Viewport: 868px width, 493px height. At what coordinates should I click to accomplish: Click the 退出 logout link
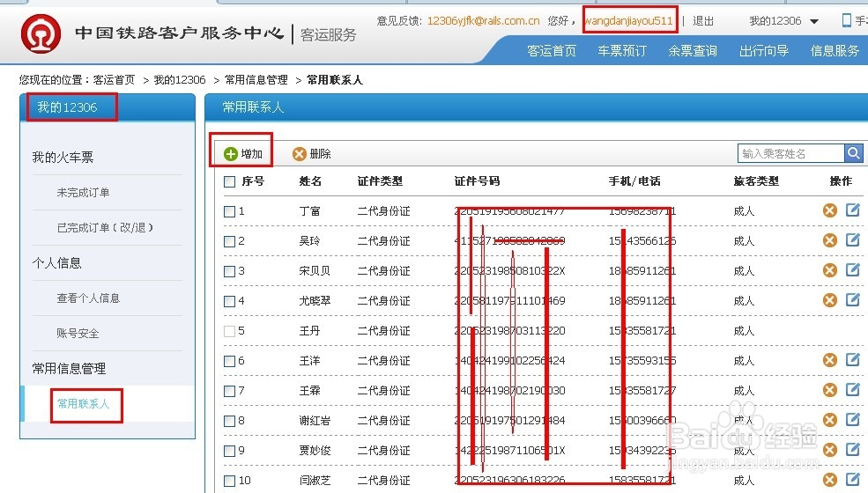pyautogui.click(x=703, y=21)
